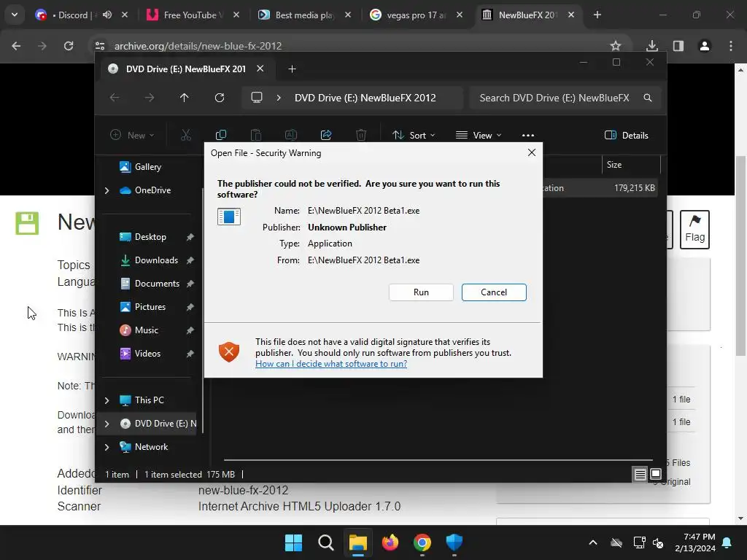Open Chrome three-dot menu
The height and width of the screenshot is (560, 747).
pos(731,46)
